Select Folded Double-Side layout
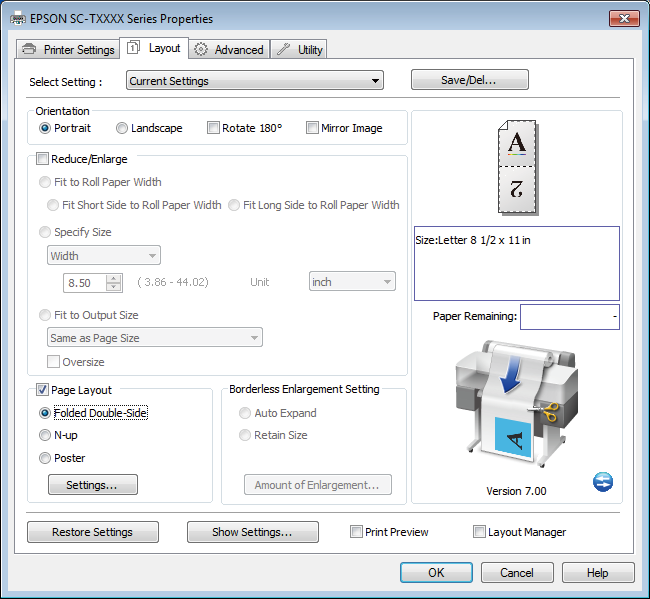Image resolution: width=650 pixels, height=599 pixels. (93, 413)
